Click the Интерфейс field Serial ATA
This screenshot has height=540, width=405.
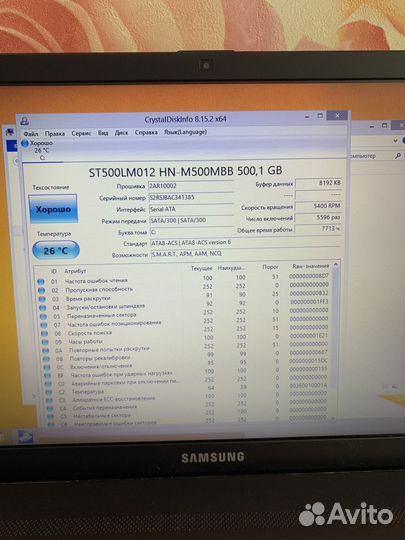point(191,209)
